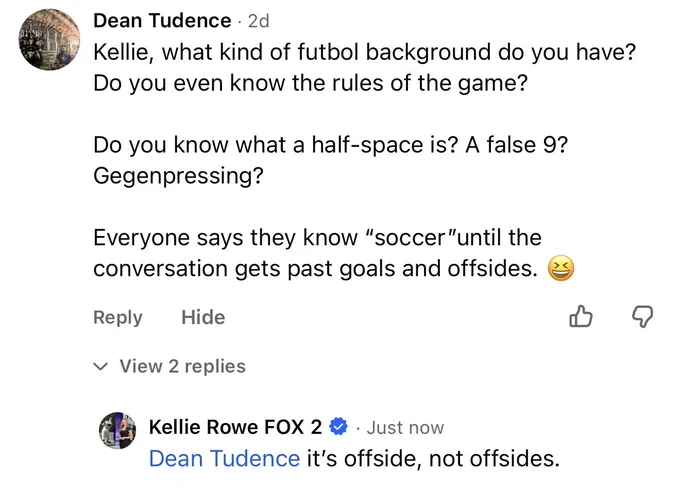Open Kellie Rowe FOX 2 profile name
This screenshot has height=489, width=680.
tap(235, 427)
